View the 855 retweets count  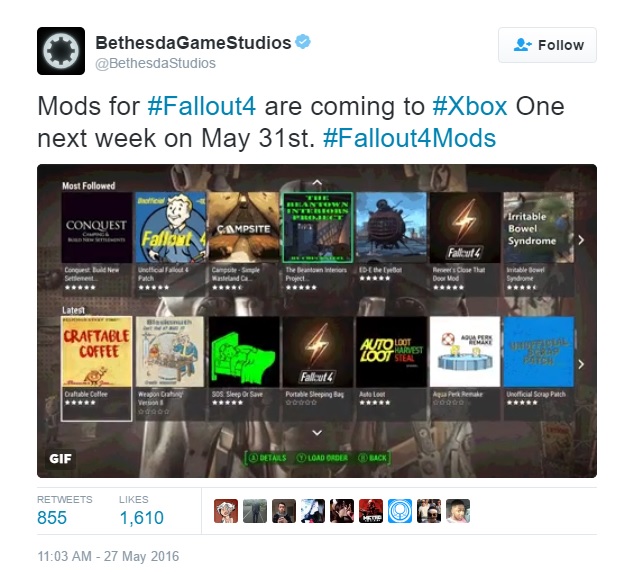[52, 518]
